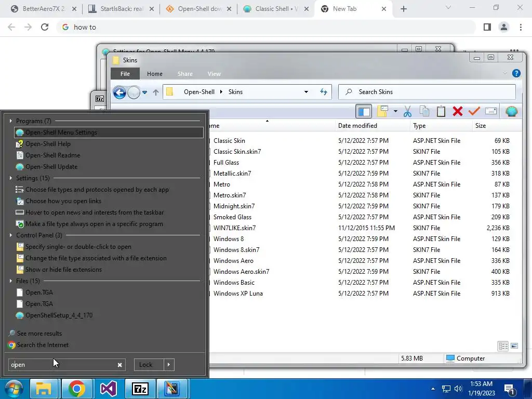Click the grayed forward navigation button
Viewport: 532px width, 399px height.
point(134,92)
